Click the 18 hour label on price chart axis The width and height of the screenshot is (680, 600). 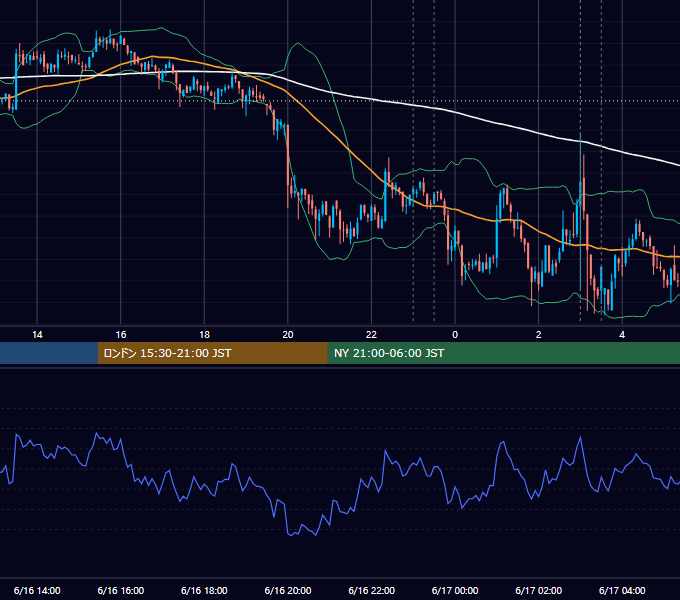(204, 335)
